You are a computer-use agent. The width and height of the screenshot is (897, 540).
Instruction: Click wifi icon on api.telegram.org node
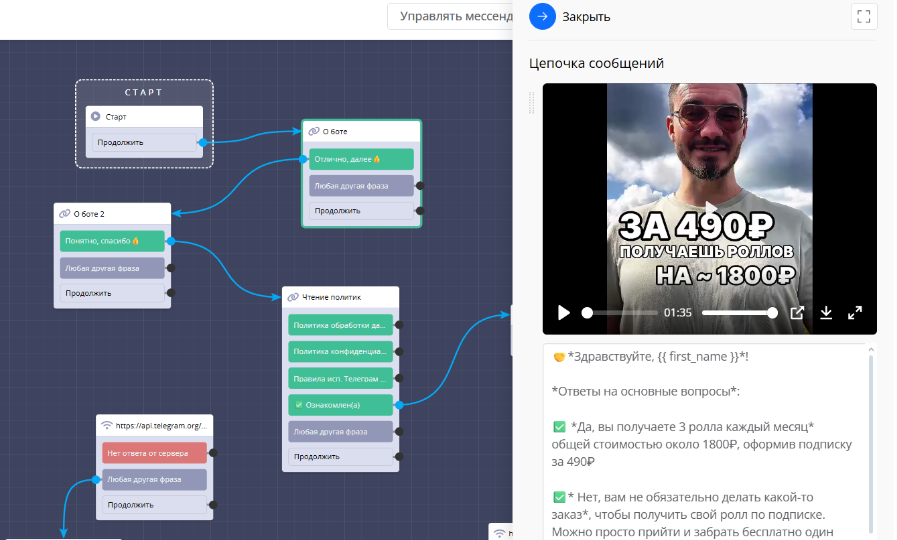pyautogui.click(x=107, y=425)
